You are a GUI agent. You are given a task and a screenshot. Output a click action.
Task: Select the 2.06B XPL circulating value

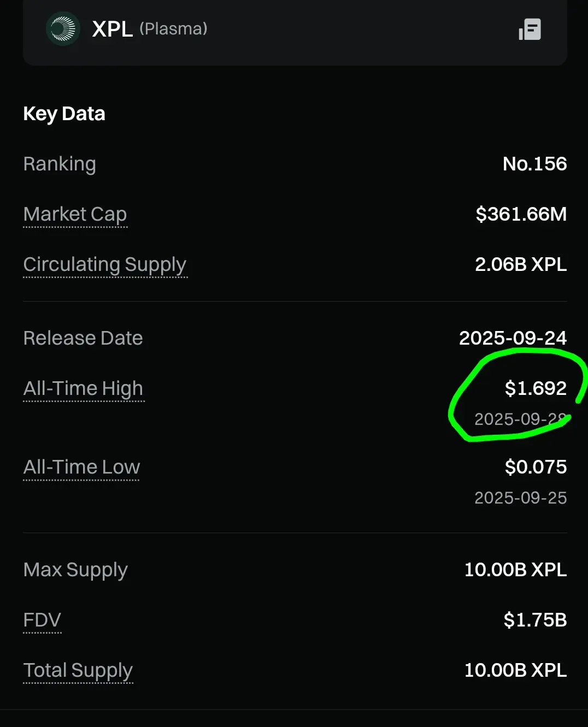(521, 264)
